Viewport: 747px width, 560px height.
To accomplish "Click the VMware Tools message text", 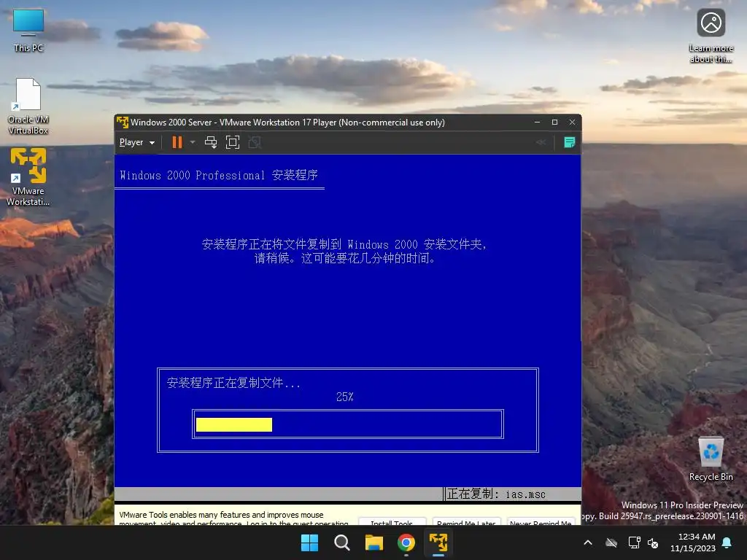I will click(x=233, y=518).
